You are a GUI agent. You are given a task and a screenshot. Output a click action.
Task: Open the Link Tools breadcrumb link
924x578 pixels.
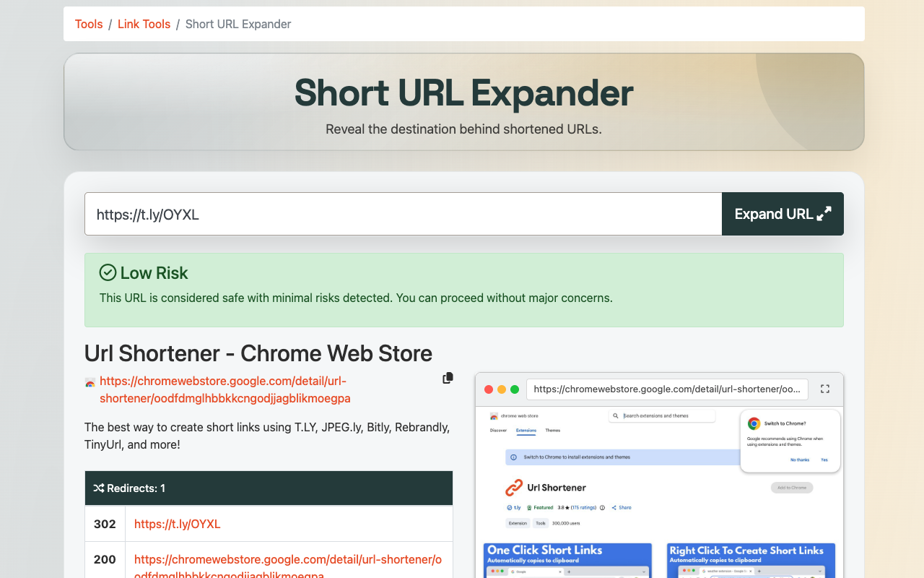tap(144, 24)
